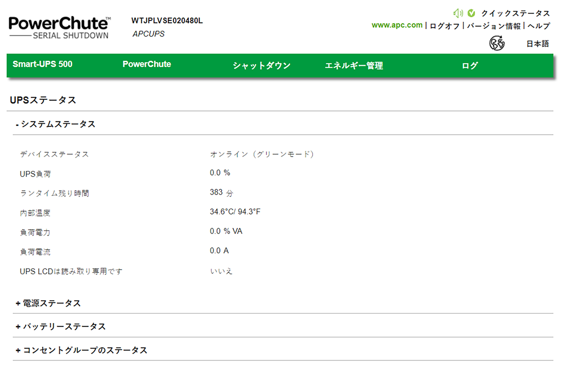The image size is (570, 392).
Task: Open the 日本語 language selector
Action: click(538, 44)
